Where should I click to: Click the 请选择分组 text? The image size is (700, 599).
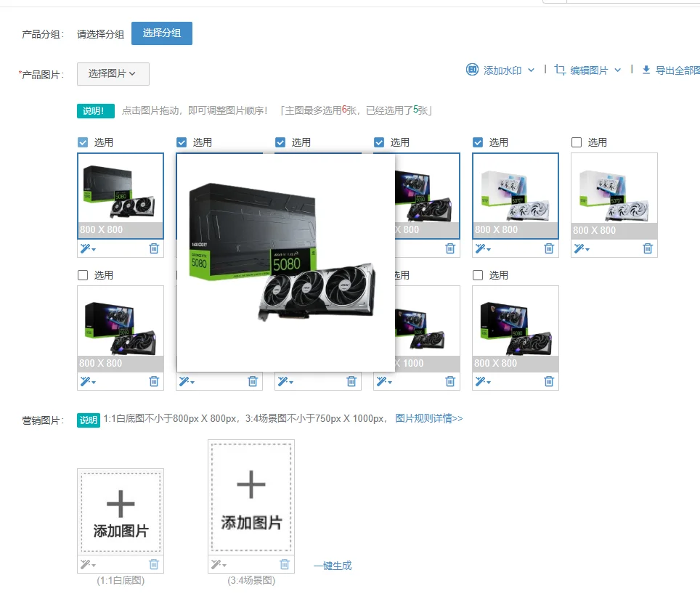point(100,34)
